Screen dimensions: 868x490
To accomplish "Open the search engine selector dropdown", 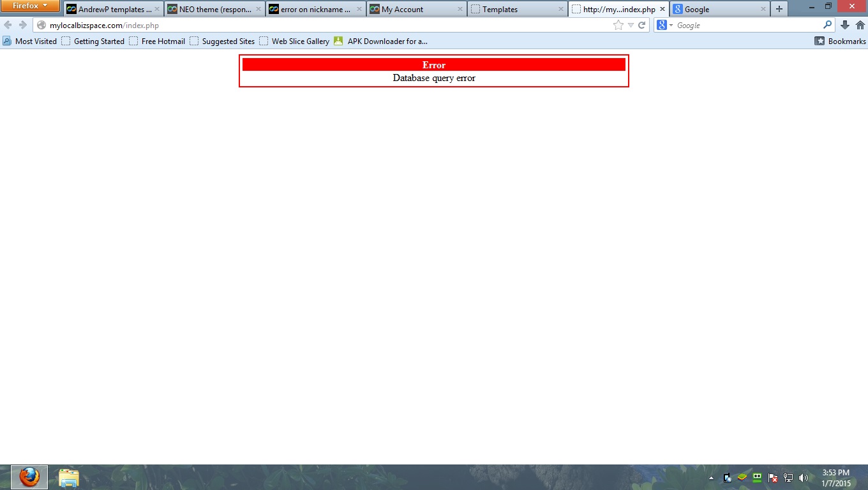I will click(664, 26).
